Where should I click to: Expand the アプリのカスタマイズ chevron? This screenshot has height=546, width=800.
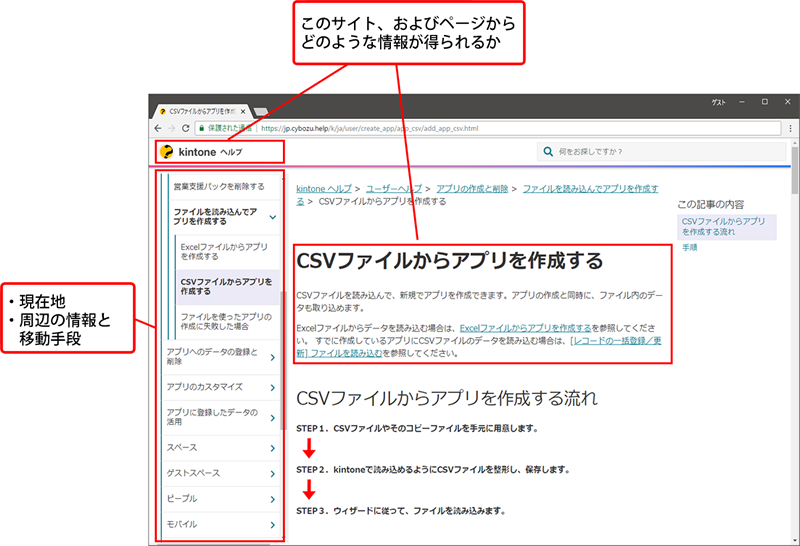click(273, 387)
